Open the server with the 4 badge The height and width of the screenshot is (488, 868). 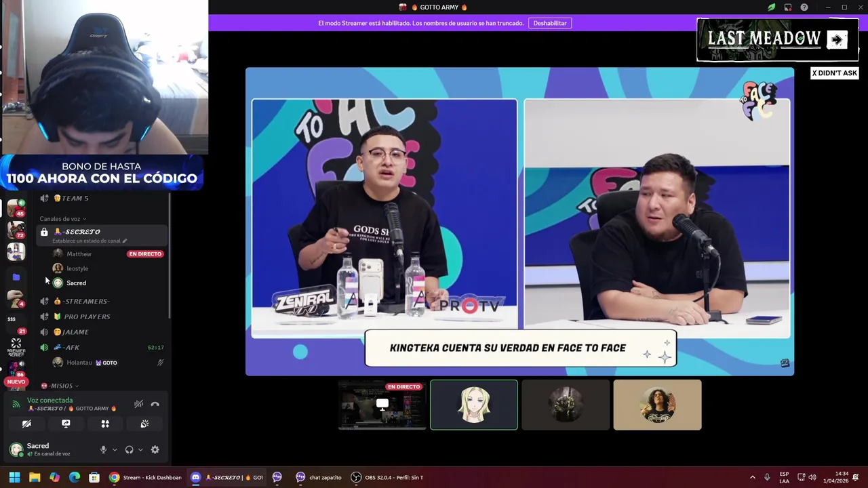tap(16, 298)
